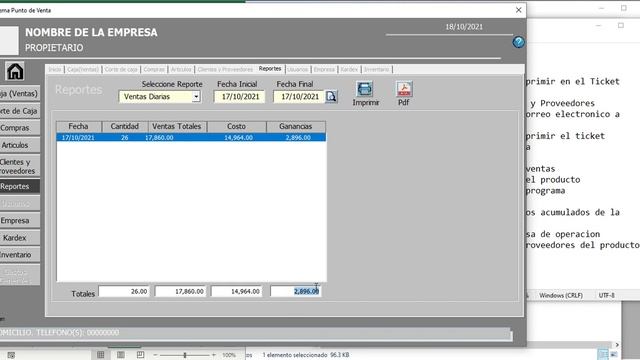Close the Punto de Venta window
The width and height of the screenshot is (640, 360).
point(518,10)
